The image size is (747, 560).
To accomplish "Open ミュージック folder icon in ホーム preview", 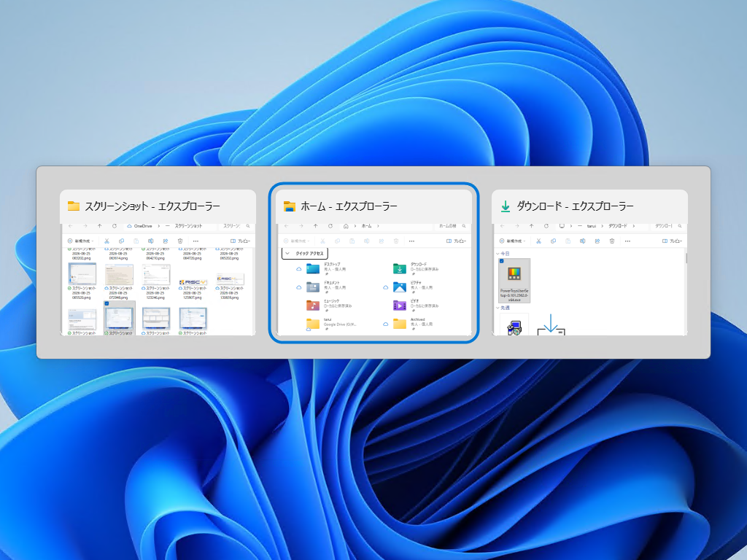I will [313, 306].
